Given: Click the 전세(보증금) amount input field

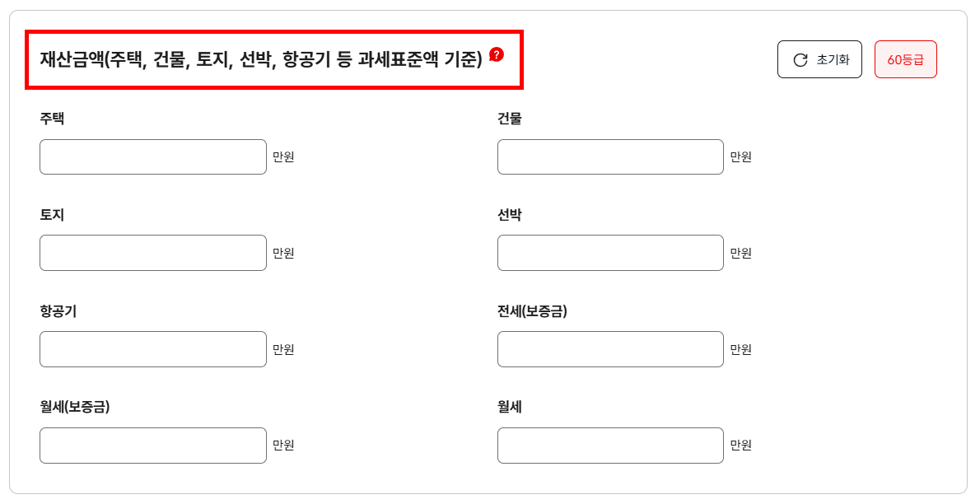Looking at the screenshot, I should coord(609,348).
